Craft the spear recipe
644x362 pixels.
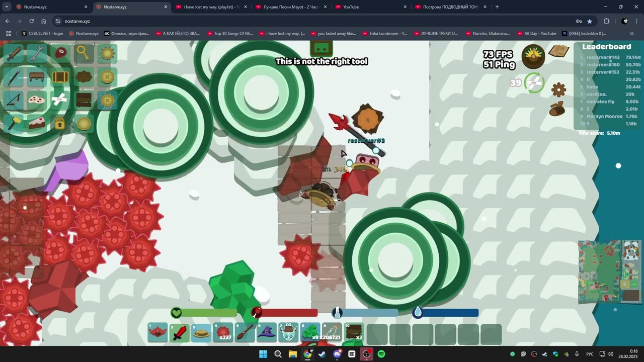pyautogui.click(x=14, y=77)
